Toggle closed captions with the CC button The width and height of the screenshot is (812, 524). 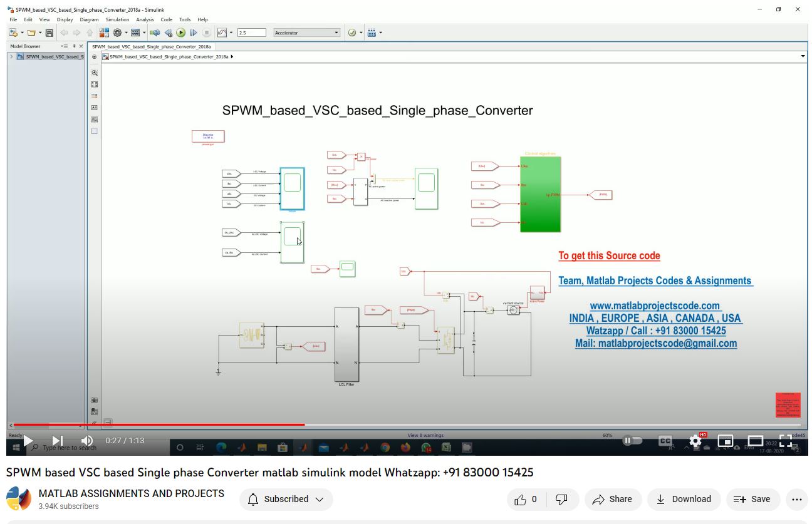point(665,441)
